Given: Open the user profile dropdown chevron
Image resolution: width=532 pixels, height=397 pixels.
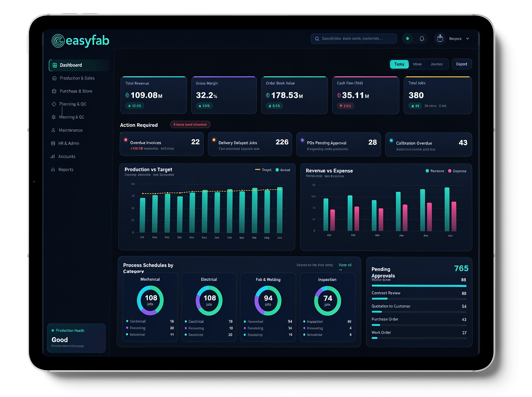Looking at the screenshot, I should 468,39.
